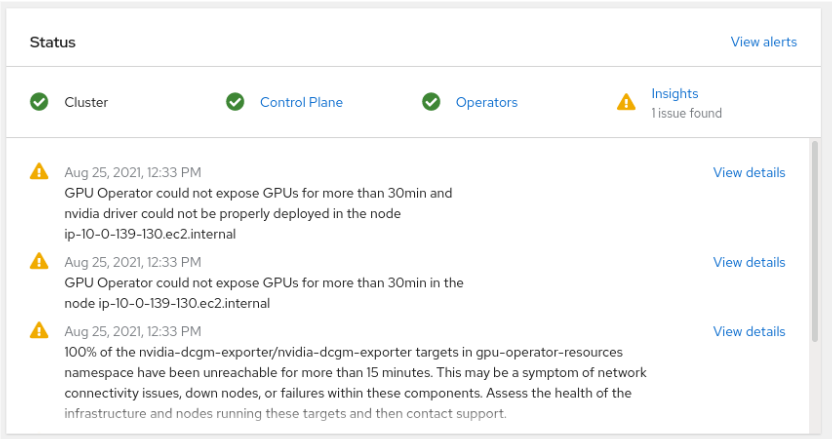Screen dimensions: 832x439
Task: Click the Cluster status label
Action: [x=86, y=102]
